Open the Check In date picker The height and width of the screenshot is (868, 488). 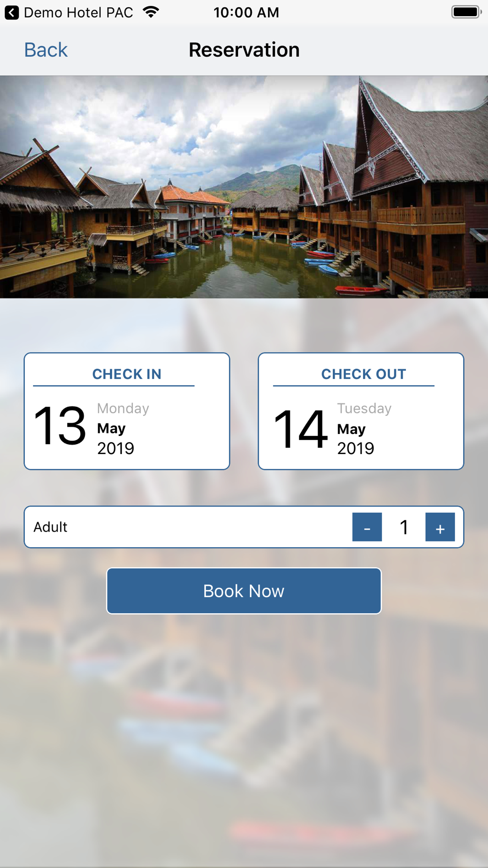(x=127, y=411)
